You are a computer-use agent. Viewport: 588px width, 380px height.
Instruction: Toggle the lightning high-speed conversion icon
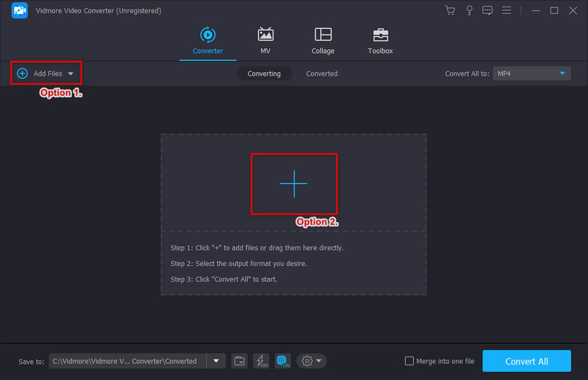point(261,361)
